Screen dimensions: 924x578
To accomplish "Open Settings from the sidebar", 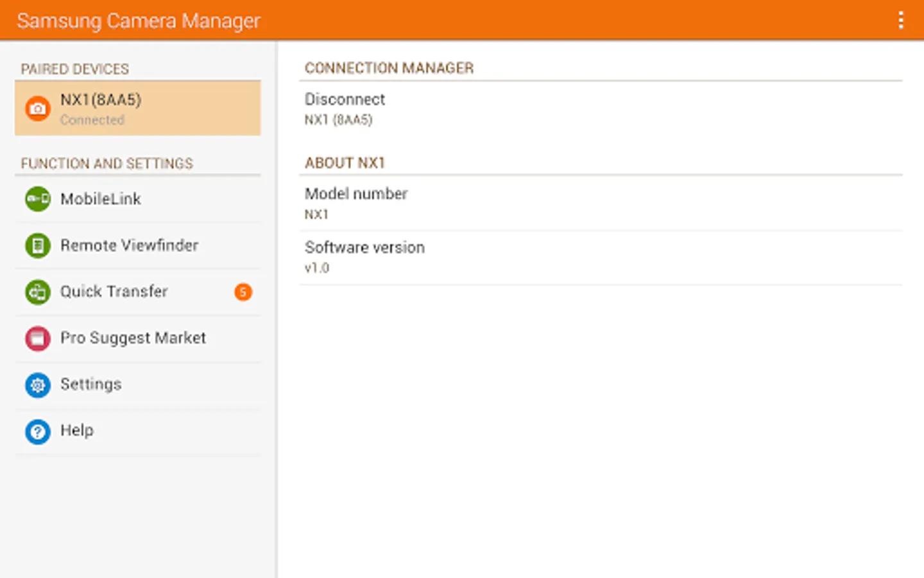I will (138, 385).
